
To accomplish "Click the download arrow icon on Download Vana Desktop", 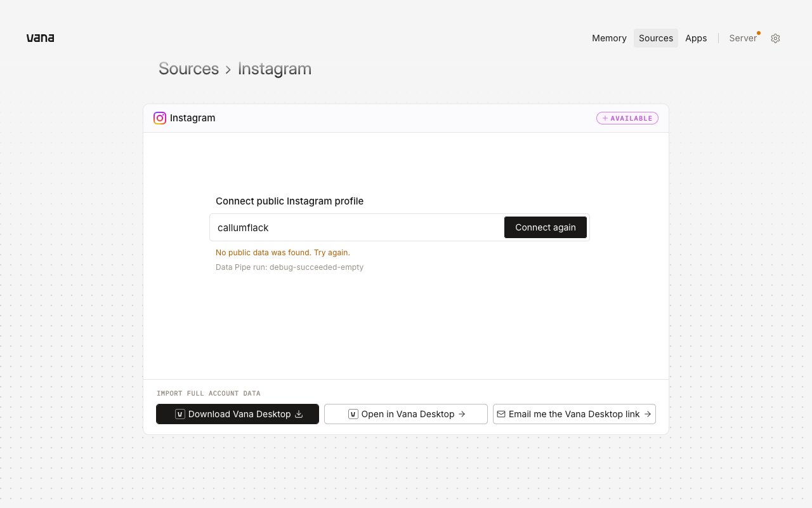I will click(x=299, y=414).
